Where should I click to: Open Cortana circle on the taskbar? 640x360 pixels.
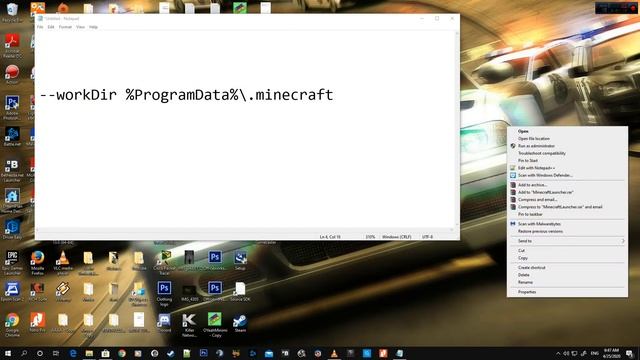40,353
